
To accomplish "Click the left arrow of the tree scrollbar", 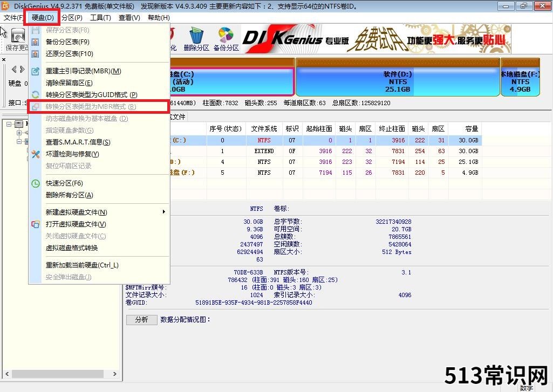I will [6, 374].
